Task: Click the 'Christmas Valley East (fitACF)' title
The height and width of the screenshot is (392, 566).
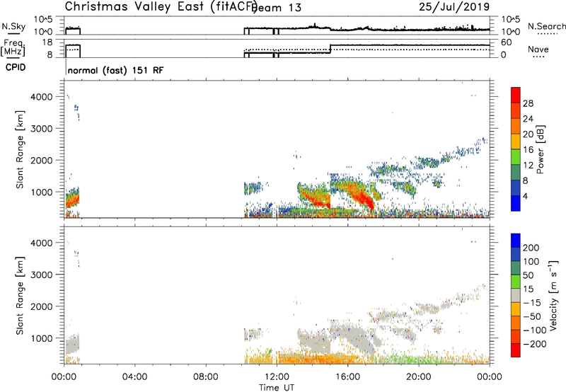Action: tap(161, 7)
